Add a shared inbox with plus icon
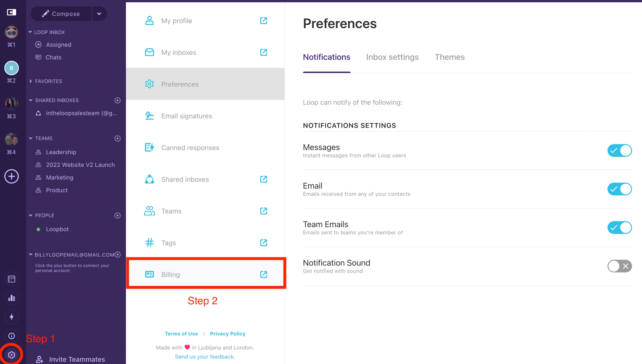 pos(118,100)
